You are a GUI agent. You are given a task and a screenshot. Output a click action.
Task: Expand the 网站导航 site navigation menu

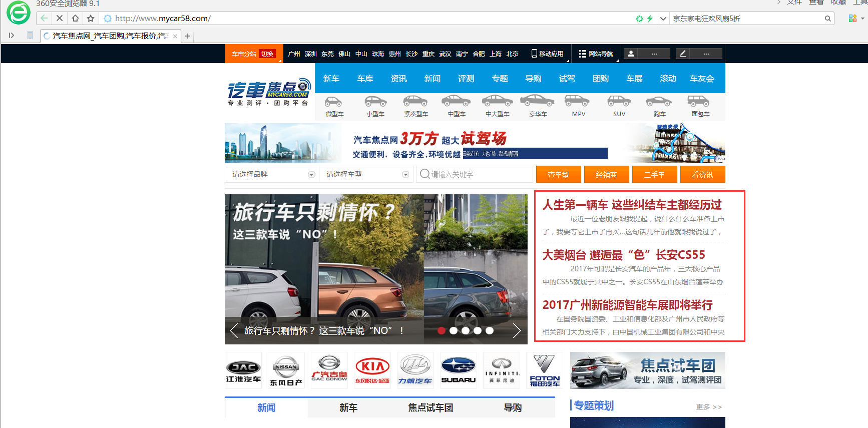pos(596,54)
